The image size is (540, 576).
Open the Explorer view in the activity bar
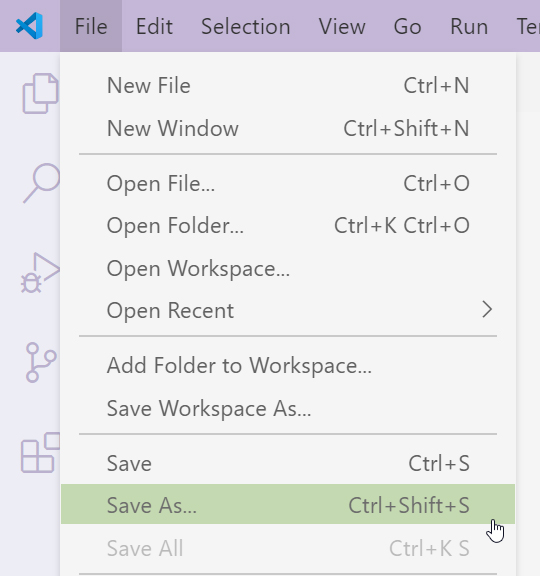(x=40, y=93)
